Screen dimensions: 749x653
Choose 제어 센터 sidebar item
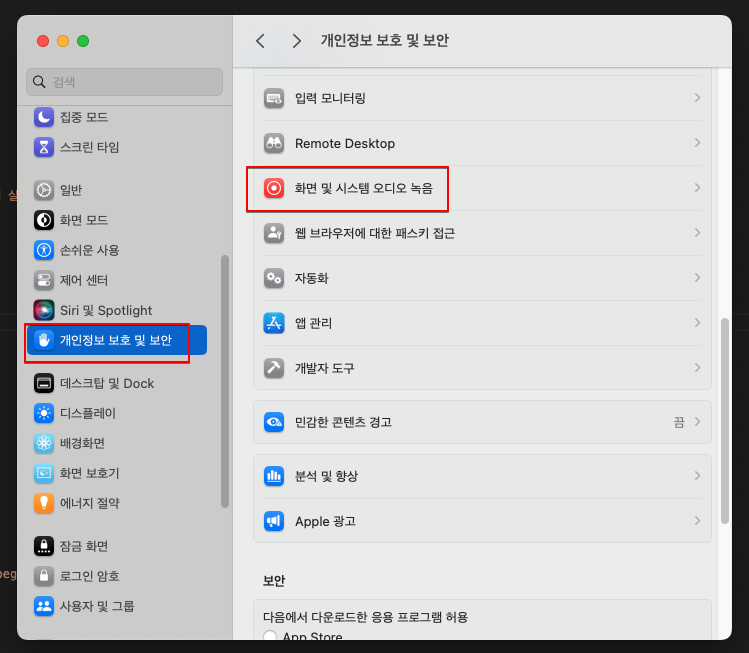click(117, 280)
